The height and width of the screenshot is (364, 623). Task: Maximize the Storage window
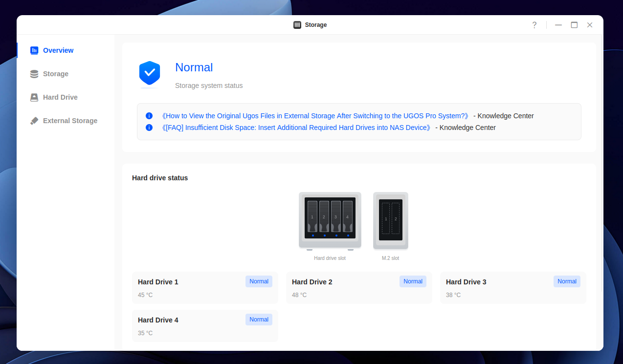point(574,25)
